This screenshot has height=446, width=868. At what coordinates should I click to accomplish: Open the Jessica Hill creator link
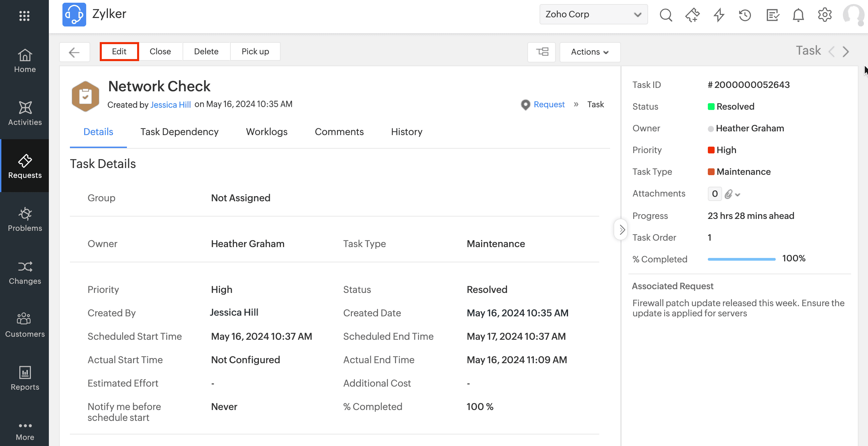tap(170, 105)
